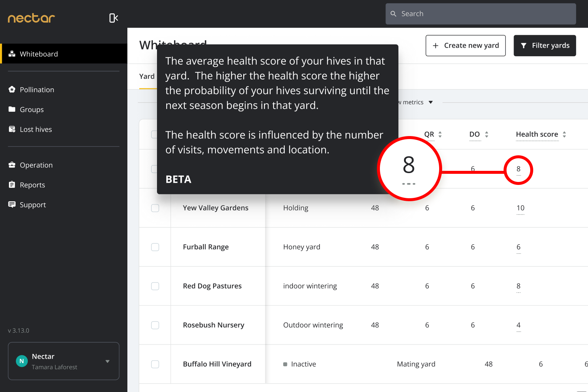
Task: Open Pollination from the flower icon
Action: 12,89
